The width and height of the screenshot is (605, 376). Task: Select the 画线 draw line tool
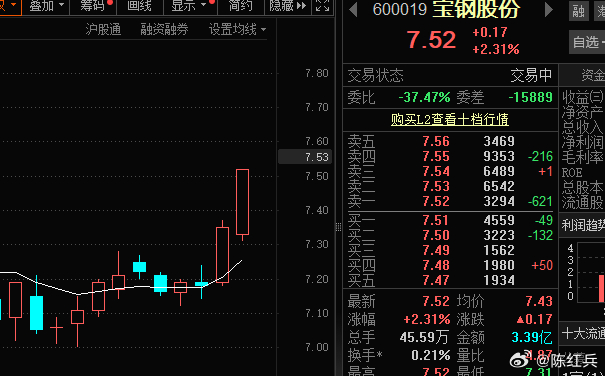140,6
